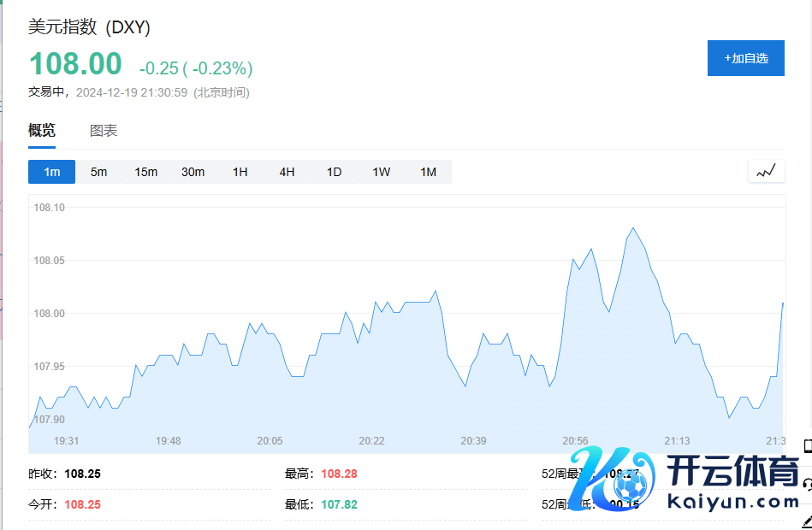
Task: Choose the 4H timeframe
Action: (x=287, y=172)
